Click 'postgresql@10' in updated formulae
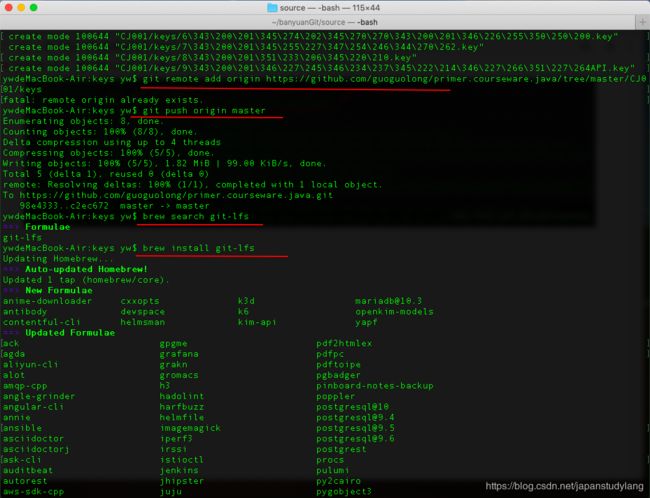The image size is (650, 498). click(x=352, y=407)
